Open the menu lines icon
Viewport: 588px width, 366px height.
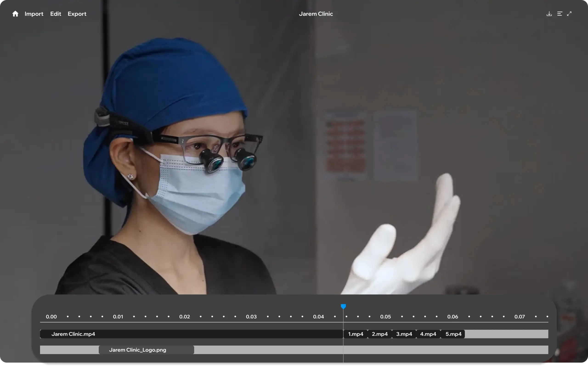tap(560, 14)
